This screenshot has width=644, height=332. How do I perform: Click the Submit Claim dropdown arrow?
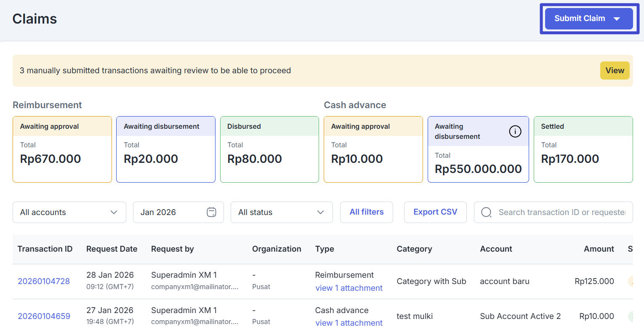617,19
